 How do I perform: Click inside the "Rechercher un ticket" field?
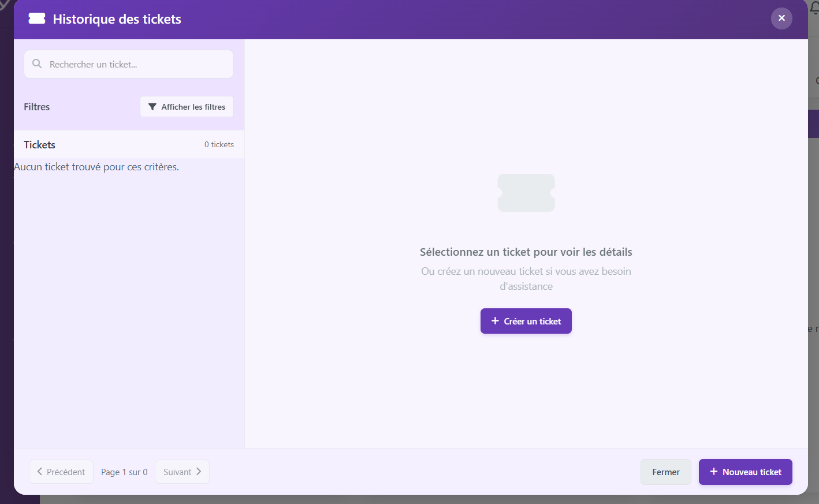point(128,64)
